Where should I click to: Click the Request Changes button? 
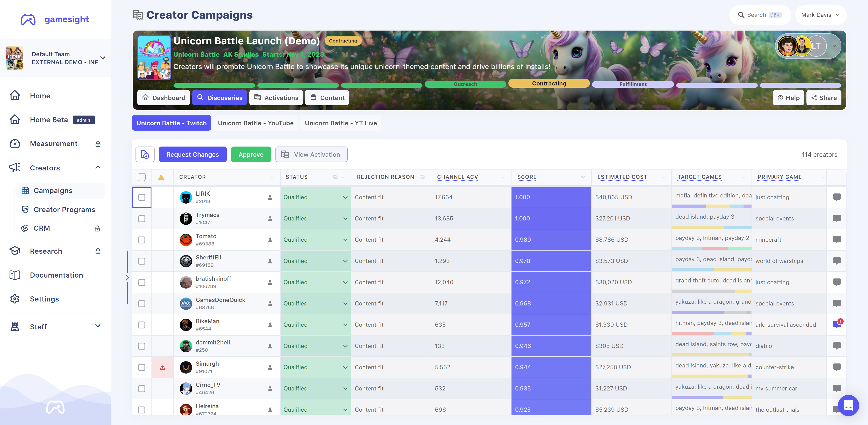point(193,155)
